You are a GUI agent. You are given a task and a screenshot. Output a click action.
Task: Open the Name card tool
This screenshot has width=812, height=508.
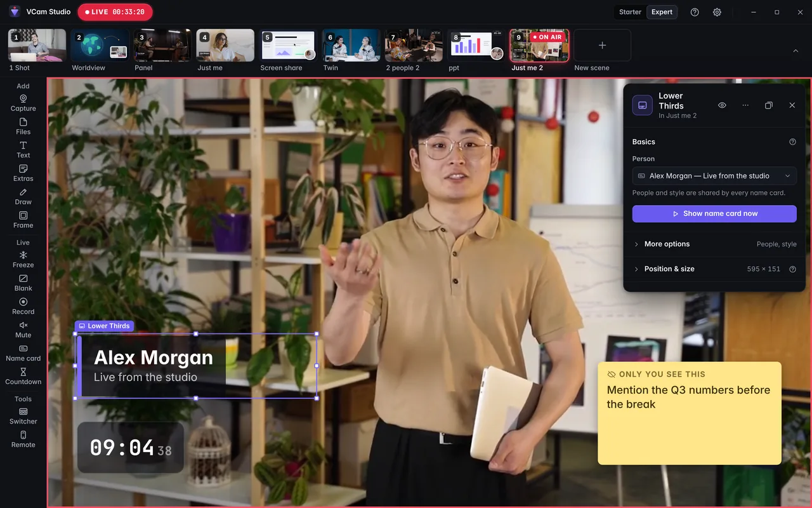tap(23, 354)
